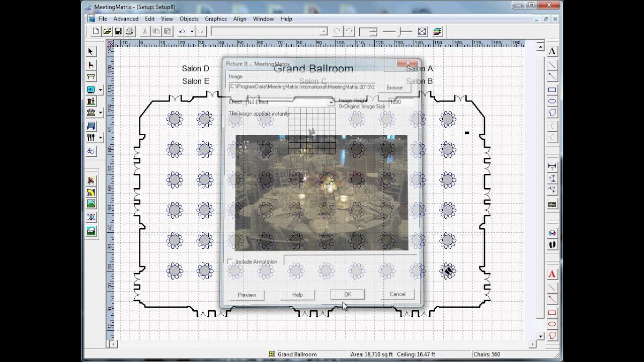Click the New document icon

click(x=96, y=31)
